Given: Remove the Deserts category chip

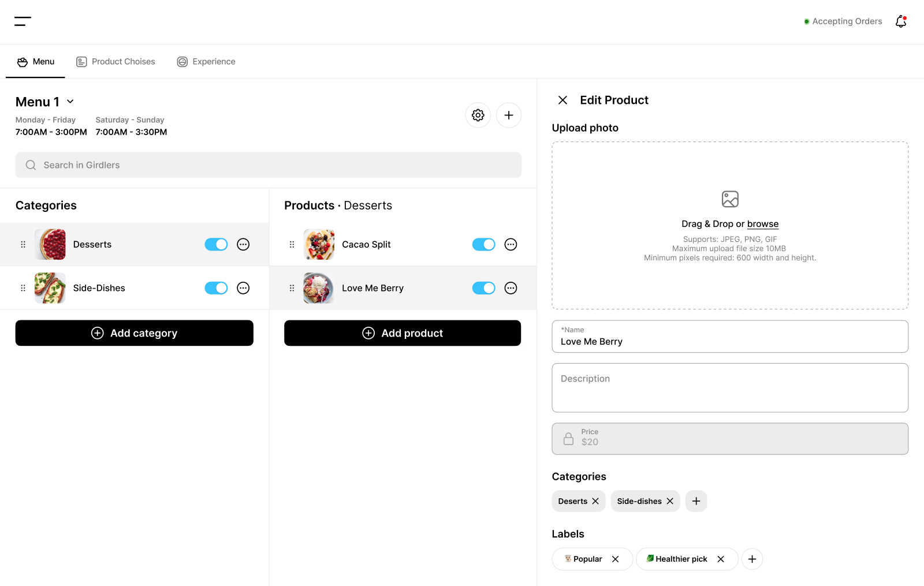Looking at the screenshot, I should 595,501.
